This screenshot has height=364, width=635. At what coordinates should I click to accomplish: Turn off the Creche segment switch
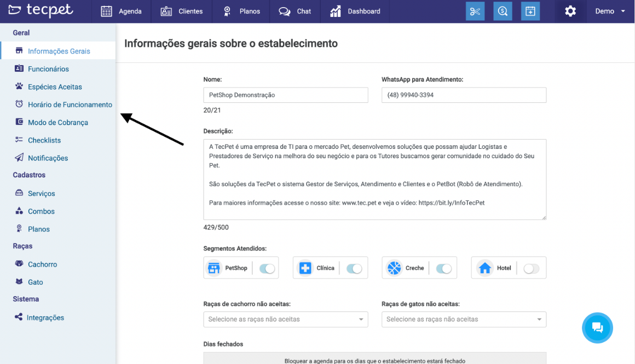click(x=443, y=268)
